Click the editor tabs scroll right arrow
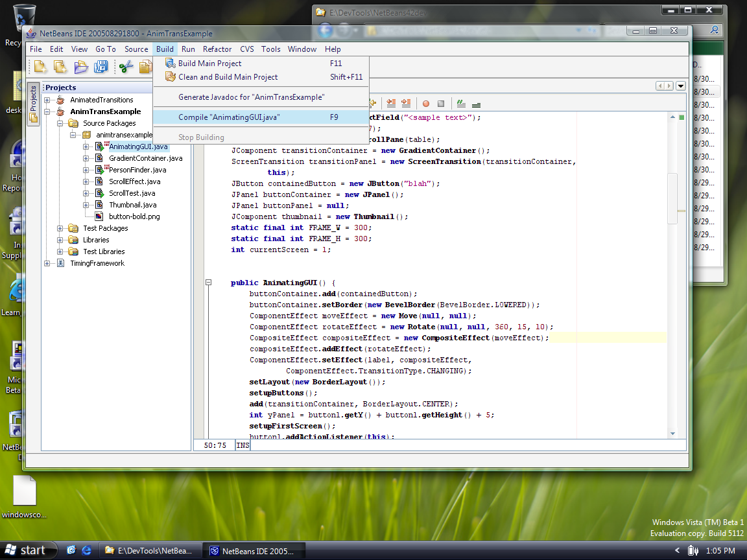The image size is (747, 560). (x=669, y=86)
